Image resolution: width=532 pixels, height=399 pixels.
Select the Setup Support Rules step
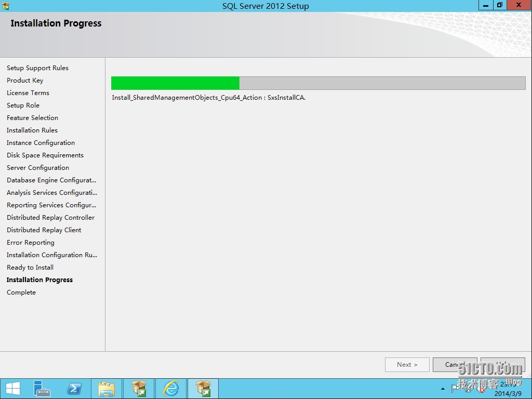click(37, 68)
